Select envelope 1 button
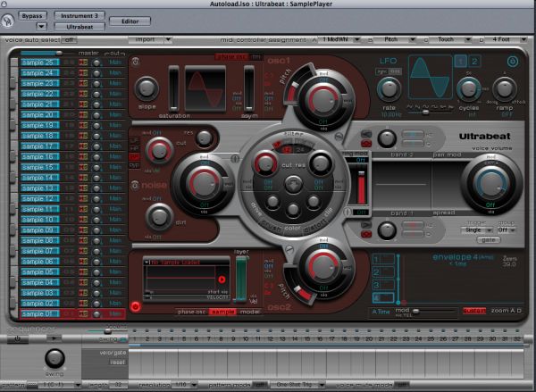Image resolution: width=536 pixels, height=392 pixels. point(383,260)
